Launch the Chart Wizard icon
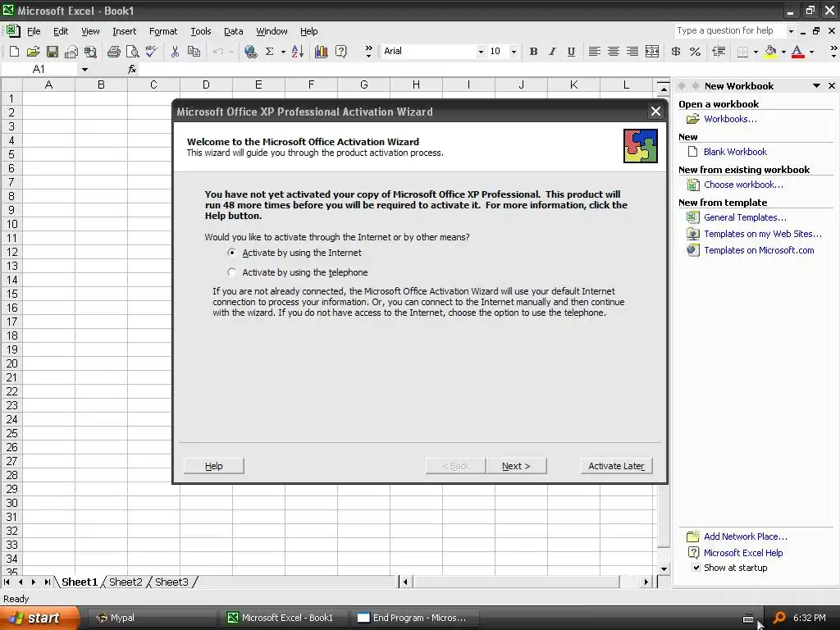 (x=322, y=52)
